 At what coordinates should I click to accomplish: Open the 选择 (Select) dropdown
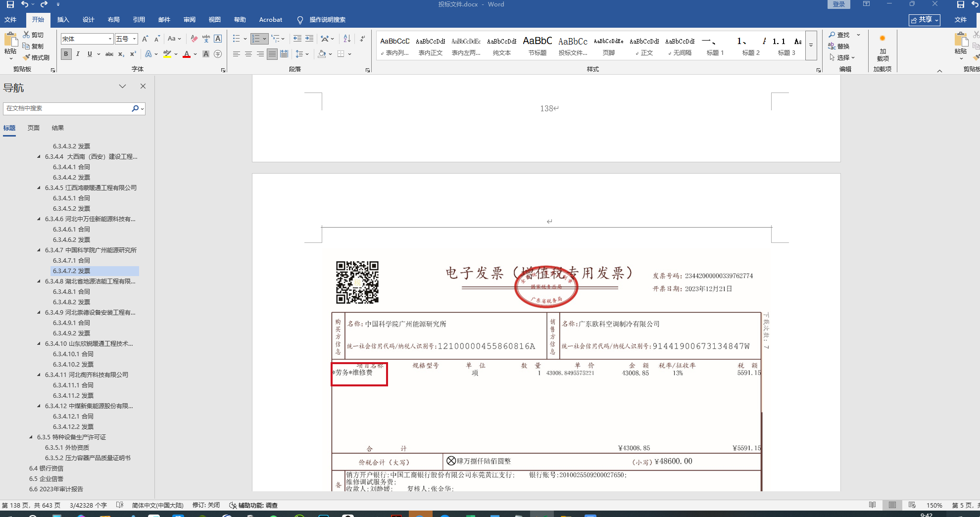point(842,57)
